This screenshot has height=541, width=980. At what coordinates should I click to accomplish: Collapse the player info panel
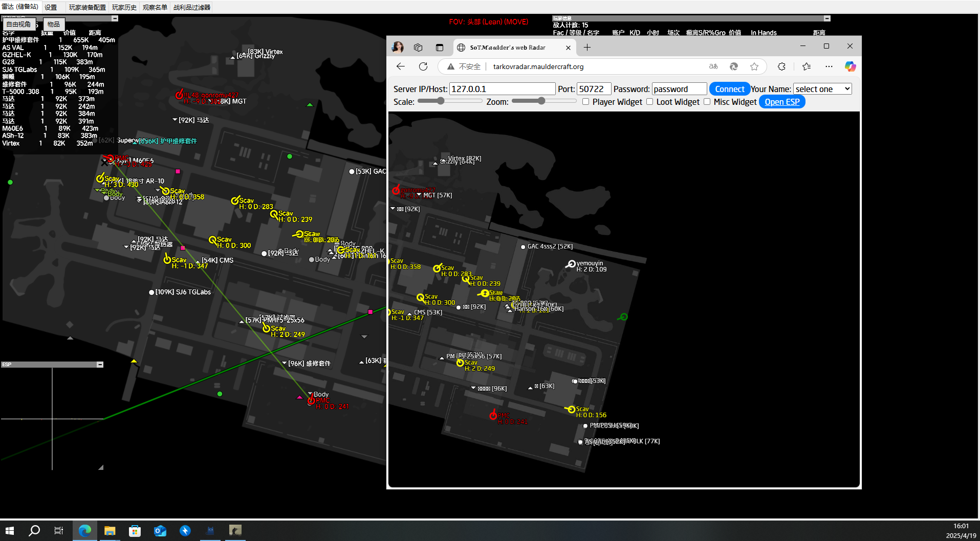[827, 18]
